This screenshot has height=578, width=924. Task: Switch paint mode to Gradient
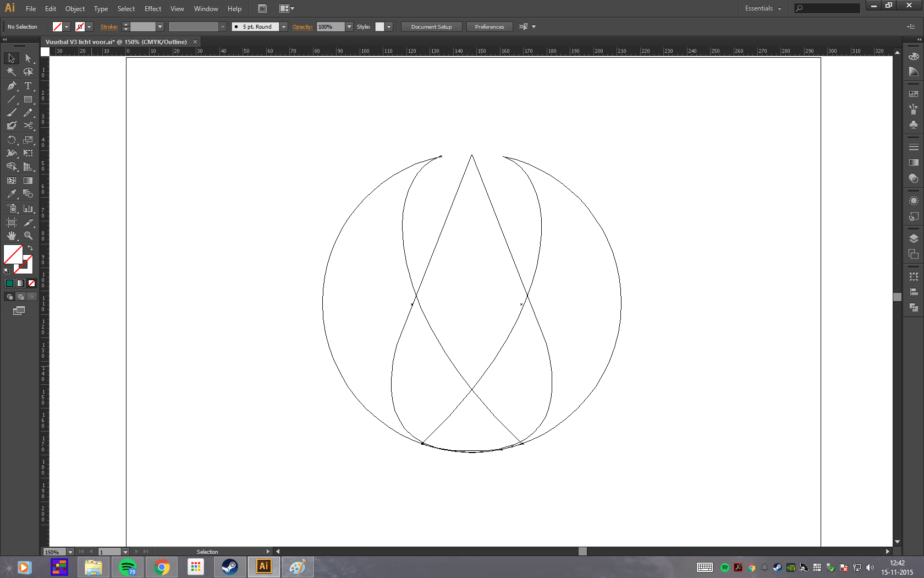[x=20, y=283]
